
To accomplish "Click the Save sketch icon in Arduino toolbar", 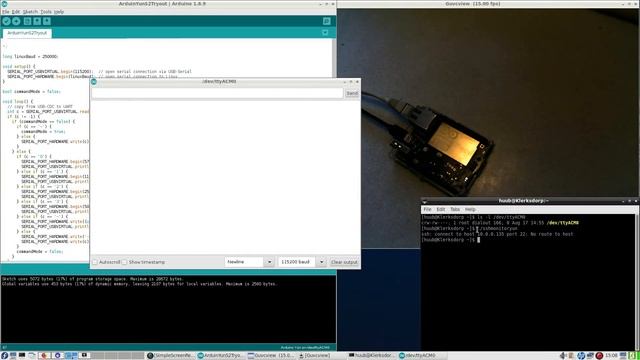I will pyautogui.click(x=47, y=21).
